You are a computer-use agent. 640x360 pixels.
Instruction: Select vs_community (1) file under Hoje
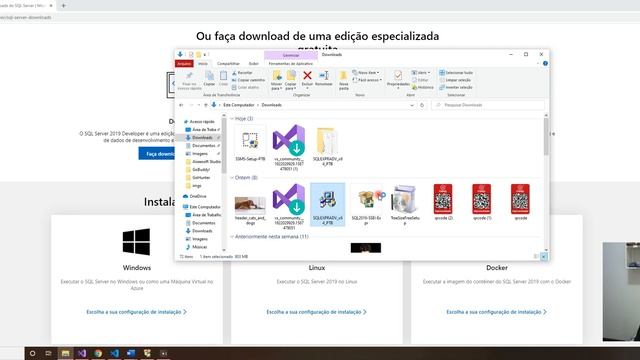pos(289,147)
